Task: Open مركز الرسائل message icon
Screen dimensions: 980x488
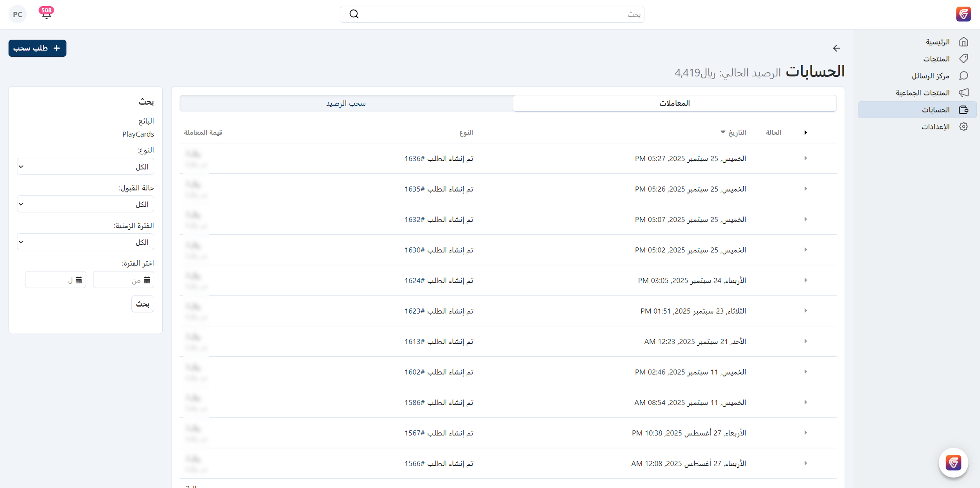Action: (x=964, y=76)
